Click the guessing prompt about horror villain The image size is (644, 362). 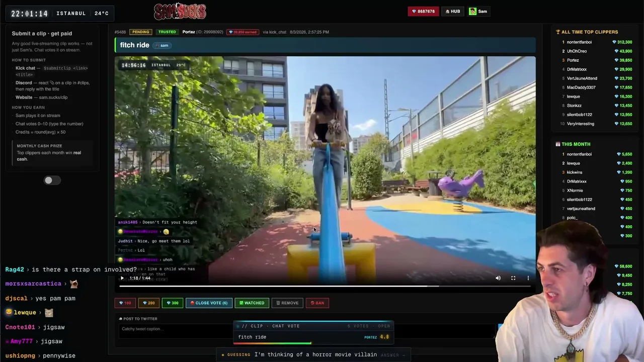point(315,354)
